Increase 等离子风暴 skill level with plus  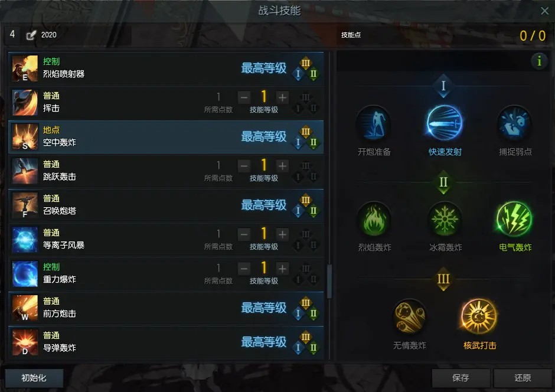pos(282,234)
